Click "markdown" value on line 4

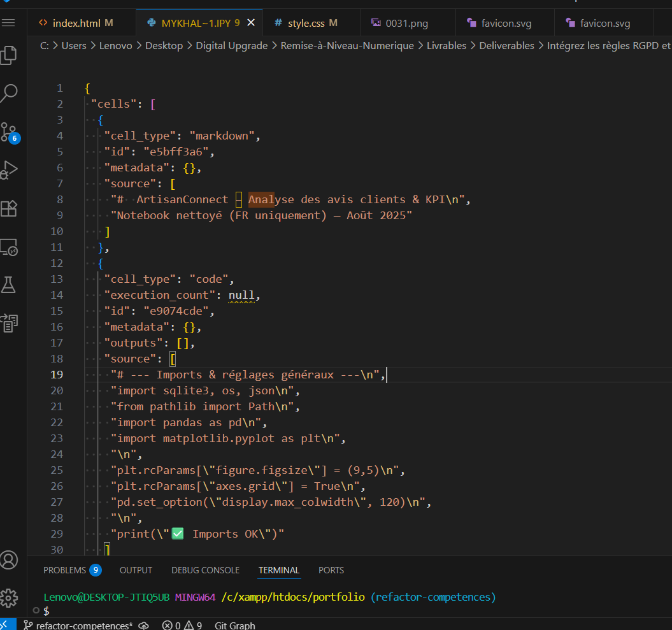(222, 136)
